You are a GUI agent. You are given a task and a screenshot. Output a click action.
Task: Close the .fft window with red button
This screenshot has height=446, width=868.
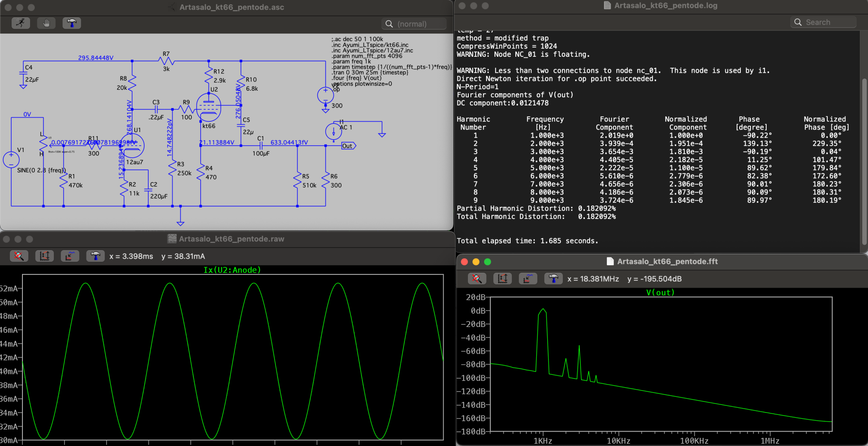click(x=464, y=262)
